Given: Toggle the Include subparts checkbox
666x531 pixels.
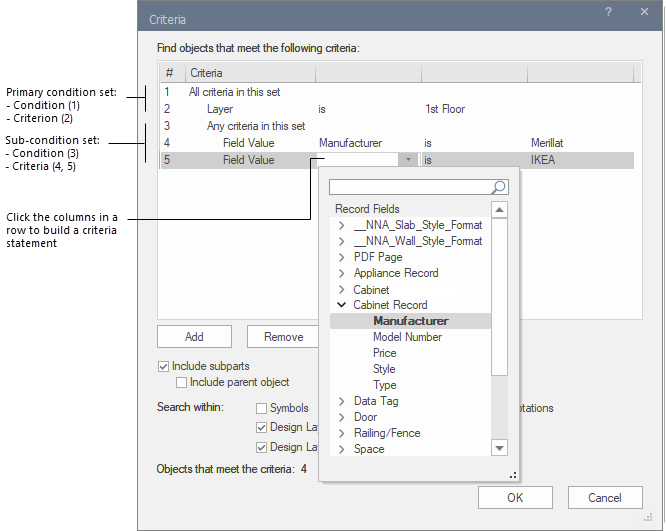Looking at the screenshot, I should [164, 366].
